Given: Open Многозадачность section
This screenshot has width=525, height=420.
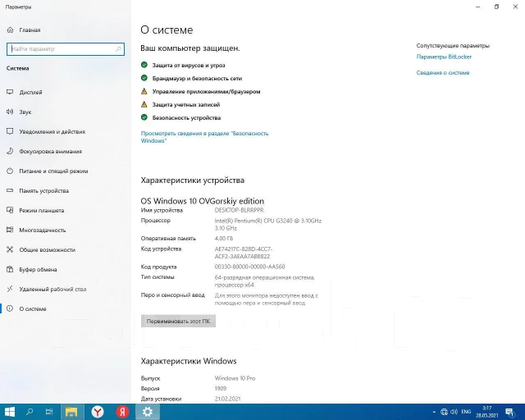Looking at the screenshot, I should pos(66,230).
